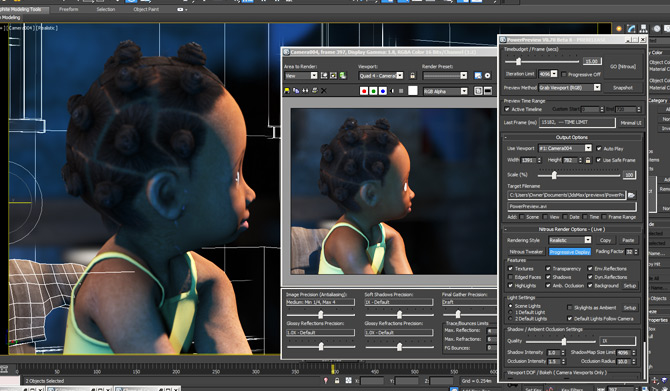Viewport: 670px width, 391px height.
Task: Copy the rendered image using the copy icon
Action: click(x=296, y=91)
